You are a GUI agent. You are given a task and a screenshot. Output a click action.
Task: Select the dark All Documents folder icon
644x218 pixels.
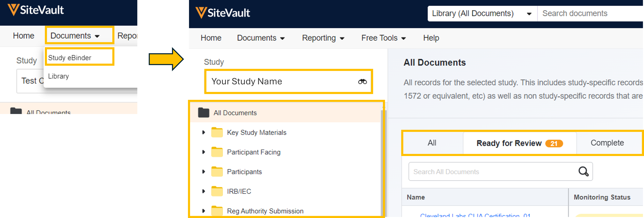point(204,113)
